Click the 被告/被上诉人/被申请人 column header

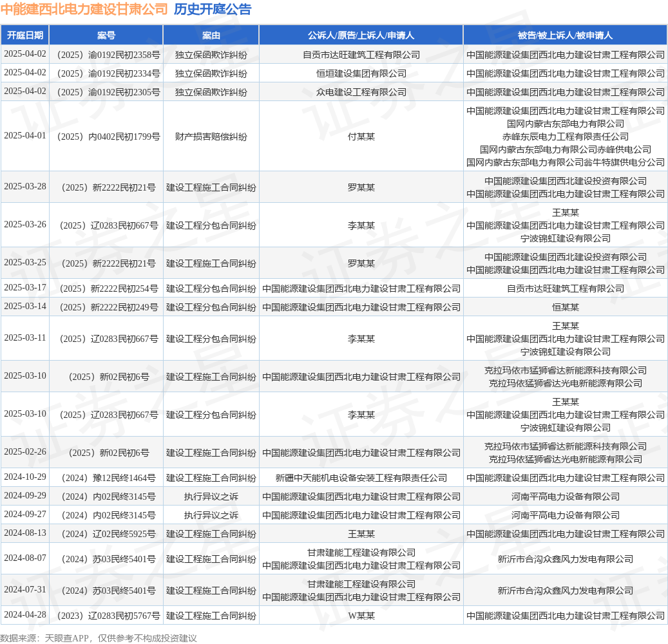pos(565,35)
